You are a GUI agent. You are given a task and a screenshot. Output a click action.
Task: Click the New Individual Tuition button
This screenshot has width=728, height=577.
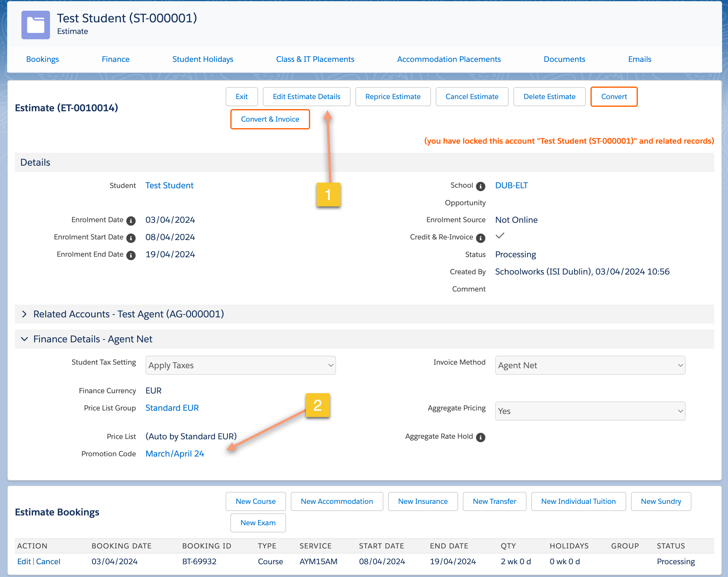point(578,501)
